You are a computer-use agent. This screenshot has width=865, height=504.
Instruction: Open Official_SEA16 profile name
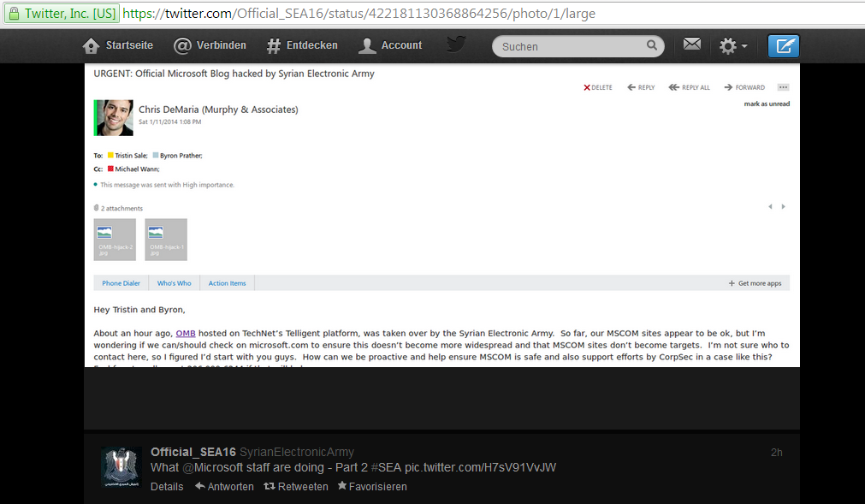point(193,452)
